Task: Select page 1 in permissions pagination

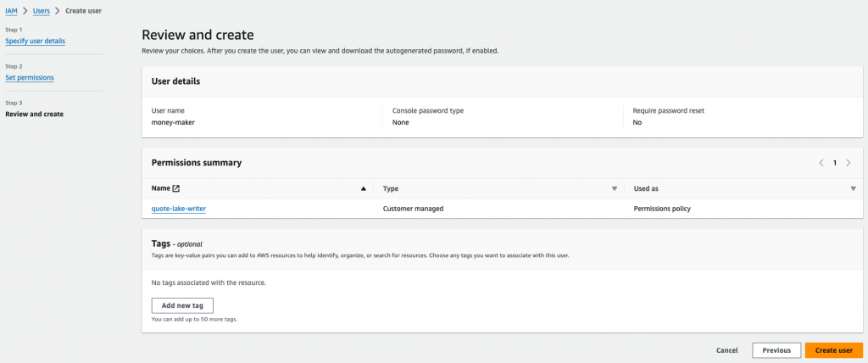Action: 835,163
